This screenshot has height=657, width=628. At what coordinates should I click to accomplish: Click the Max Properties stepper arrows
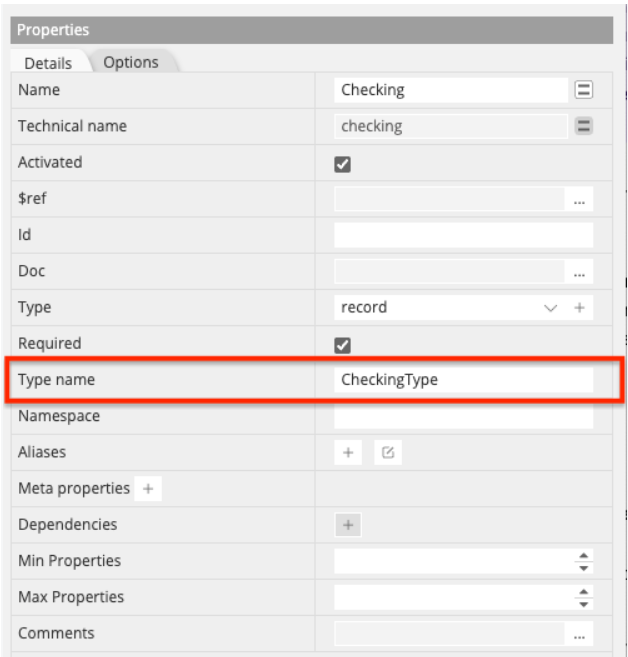pos(585,597)
